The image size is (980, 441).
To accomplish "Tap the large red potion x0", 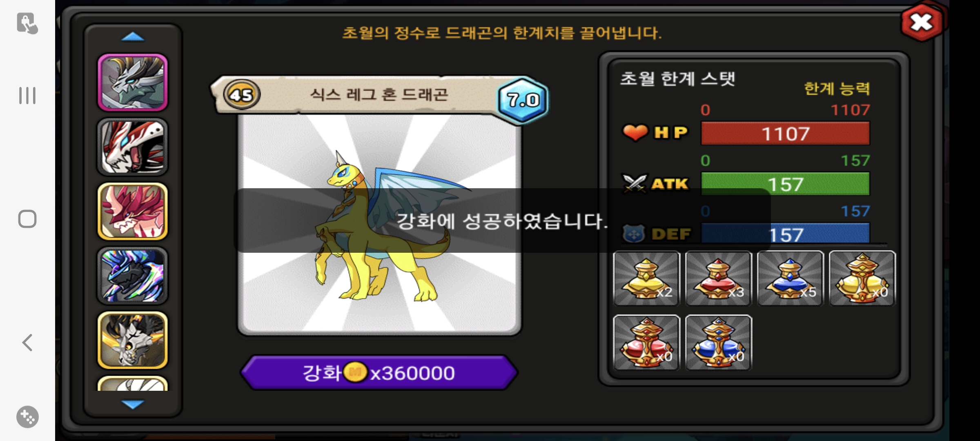I will point(646,342).
